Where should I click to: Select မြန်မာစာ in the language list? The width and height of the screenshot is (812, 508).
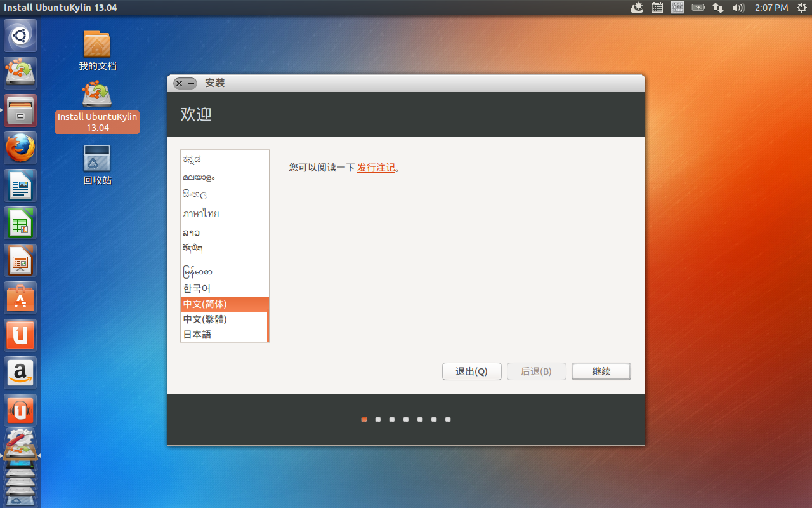click(x=224, y=272)
